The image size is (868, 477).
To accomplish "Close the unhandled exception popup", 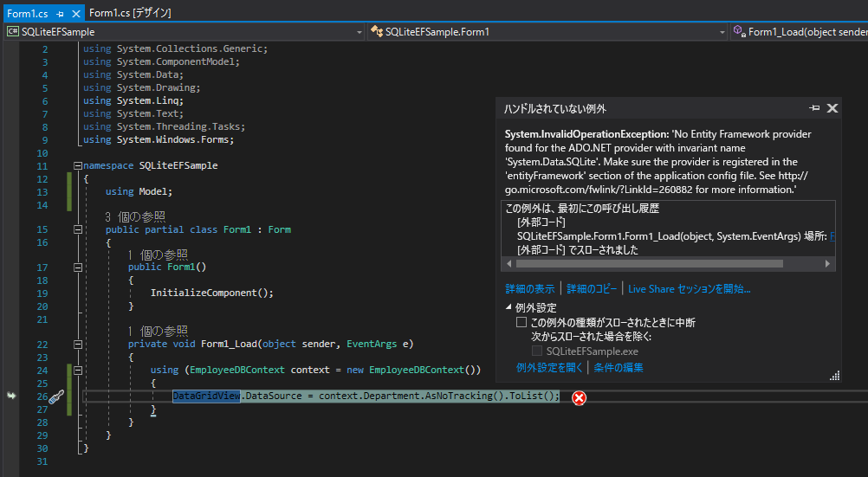I will pos(832,108).
